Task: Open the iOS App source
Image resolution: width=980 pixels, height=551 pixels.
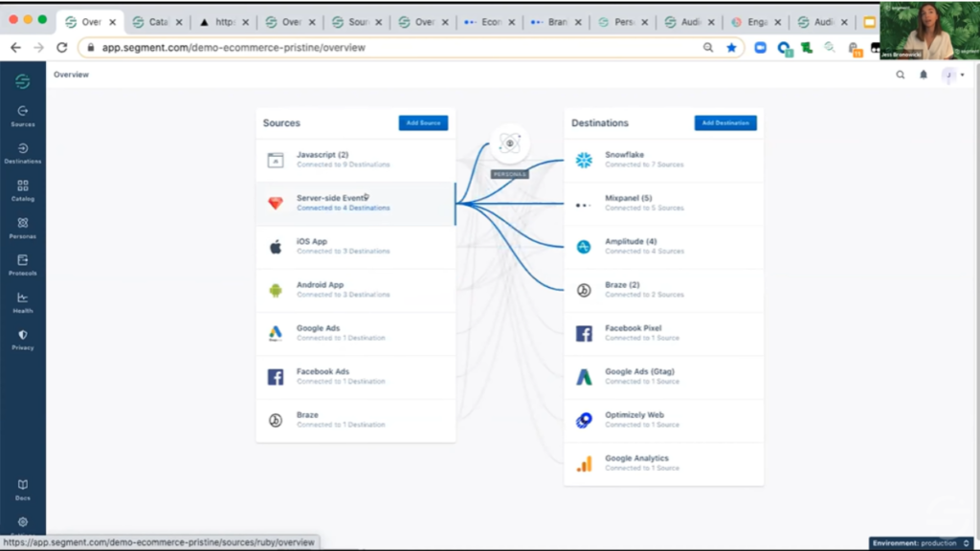Action: 356,247
